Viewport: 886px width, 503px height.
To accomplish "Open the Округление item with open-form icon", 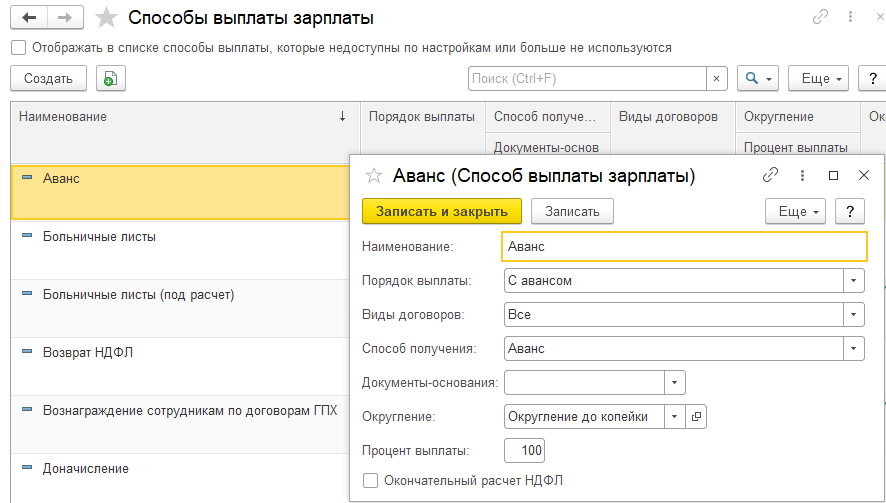I will point(697,416).
